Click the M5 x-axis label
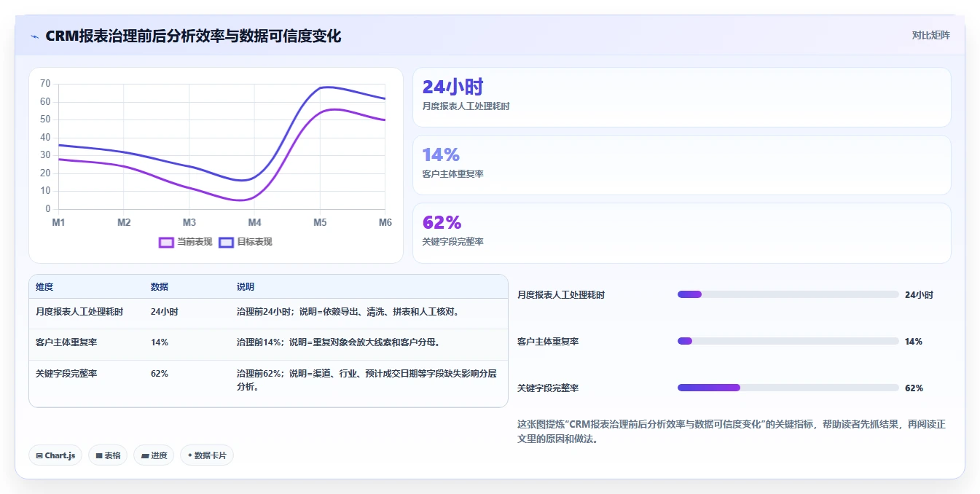 320,222
